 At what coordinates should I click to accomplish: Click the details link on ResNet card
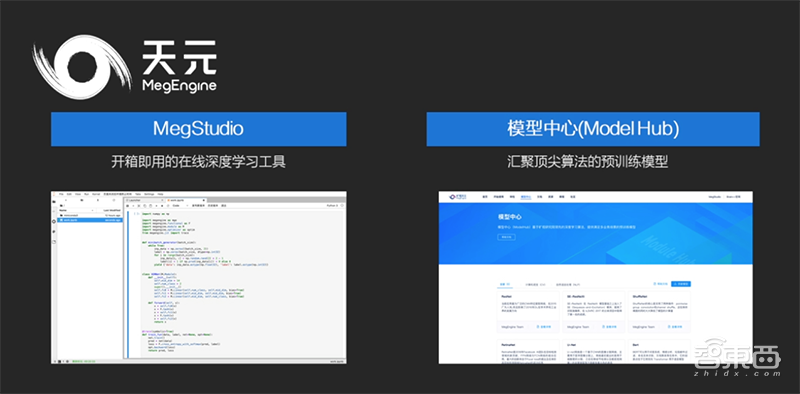[x=544, y=327]
